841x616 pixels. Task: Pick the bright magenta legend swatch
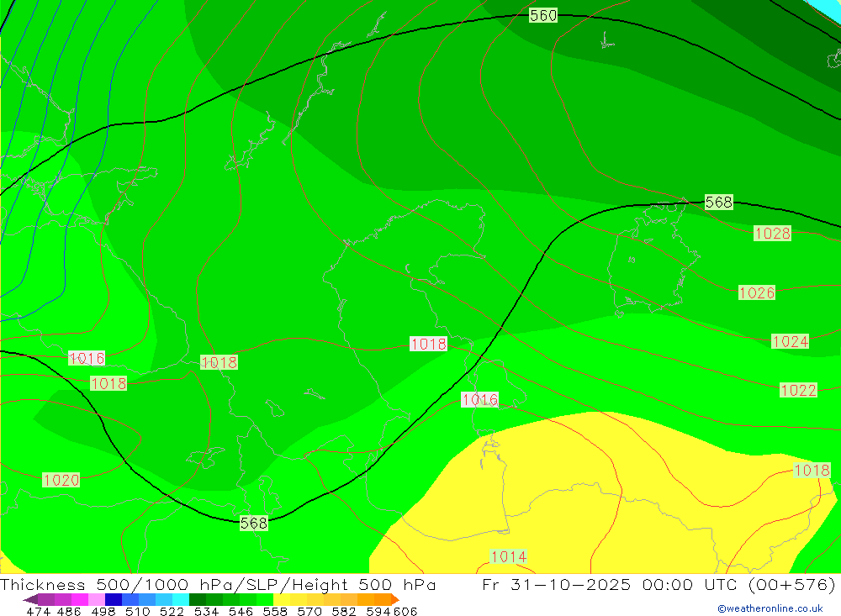pos(80,599)
